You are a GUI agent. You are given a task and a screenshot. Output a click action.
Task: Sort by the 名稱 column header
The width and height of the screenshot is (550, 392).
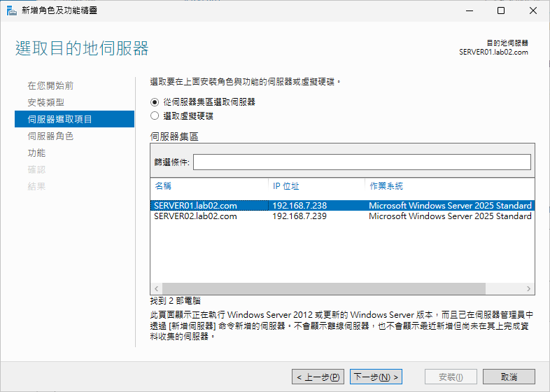163,185
